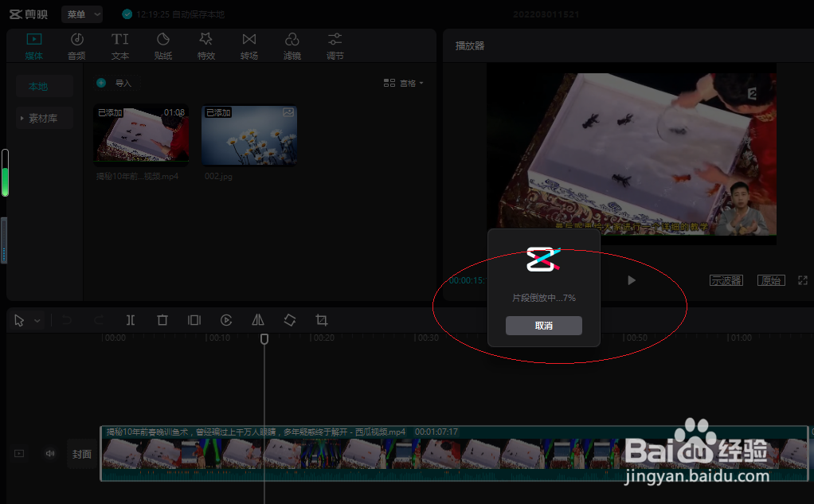Click the reverse playback tool icon
Image resolution: width=814 pixels, height=504 pixels.
(226, 320)
